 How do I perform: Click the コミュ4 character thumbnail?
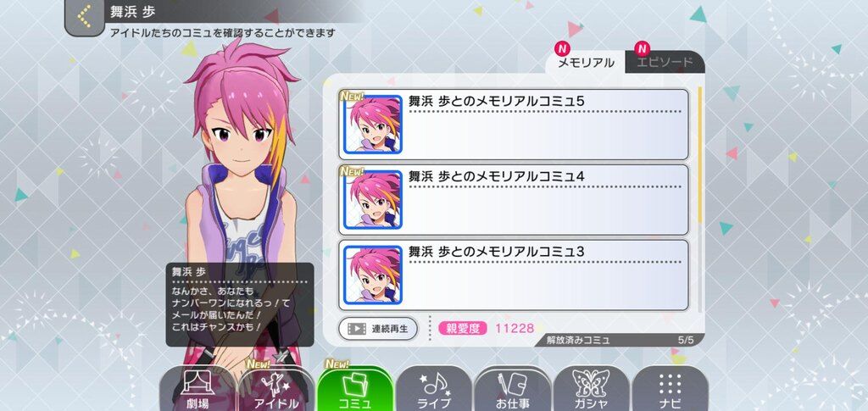pyautogui.click(x=373, y=200)
